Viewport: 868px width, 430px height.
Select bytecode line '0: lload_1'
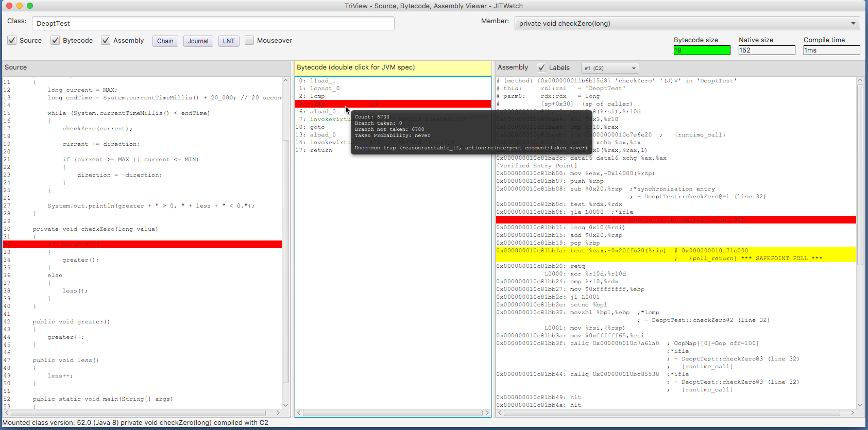click(393, 81)
